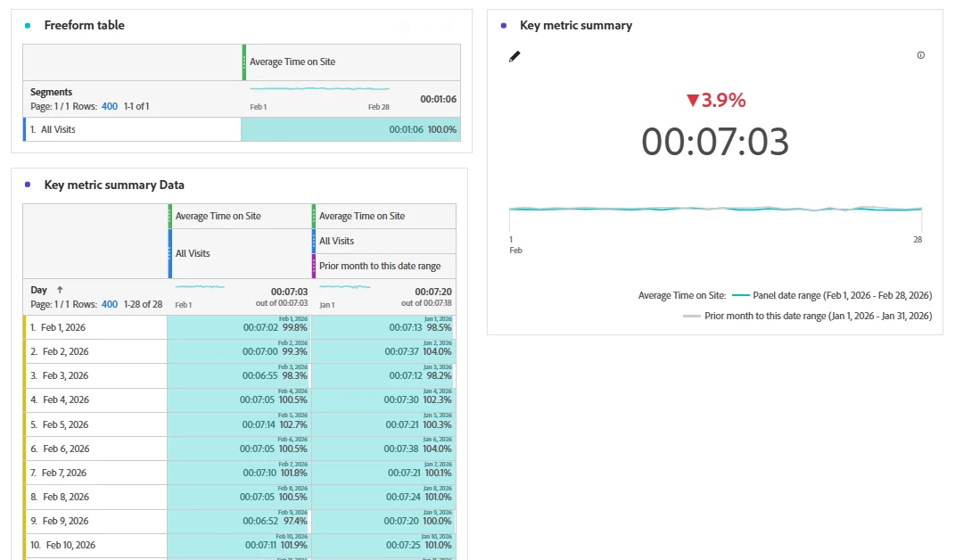The height and width of the screenshot is (560, 955).
Task: Click the 00:06:52 97.4% cell for Feb 9
Action: [x=239, y=521]
